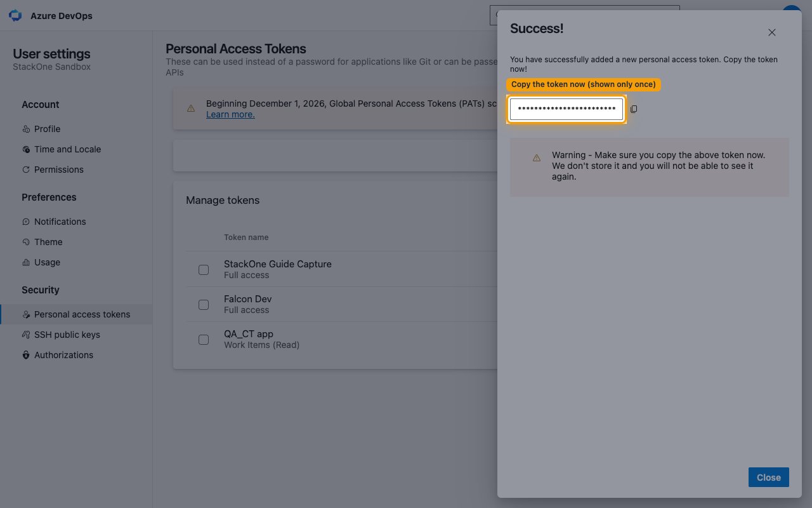
Task: Click the Close button in Success panel
Action: 769,478
